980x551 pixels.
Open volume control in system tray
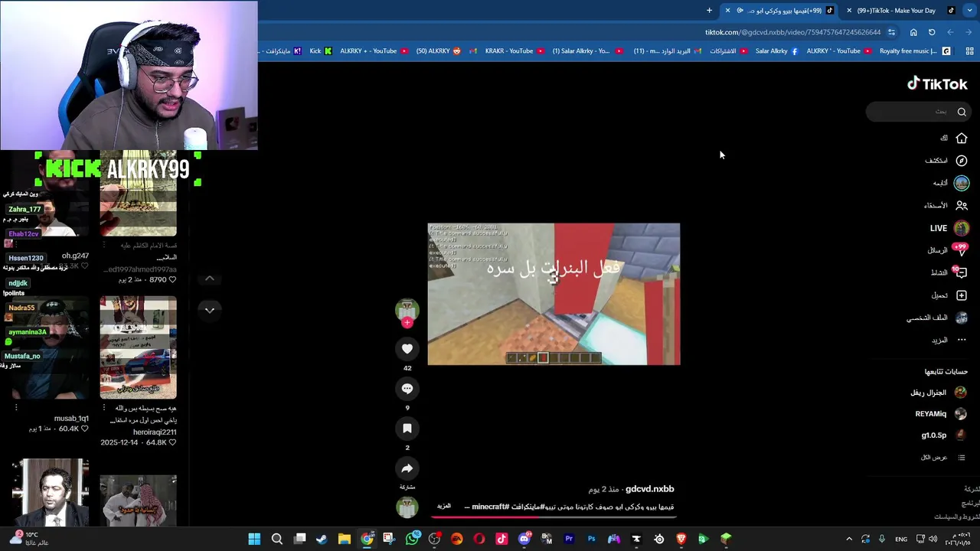pyautogui.click(x=933, y=540)
